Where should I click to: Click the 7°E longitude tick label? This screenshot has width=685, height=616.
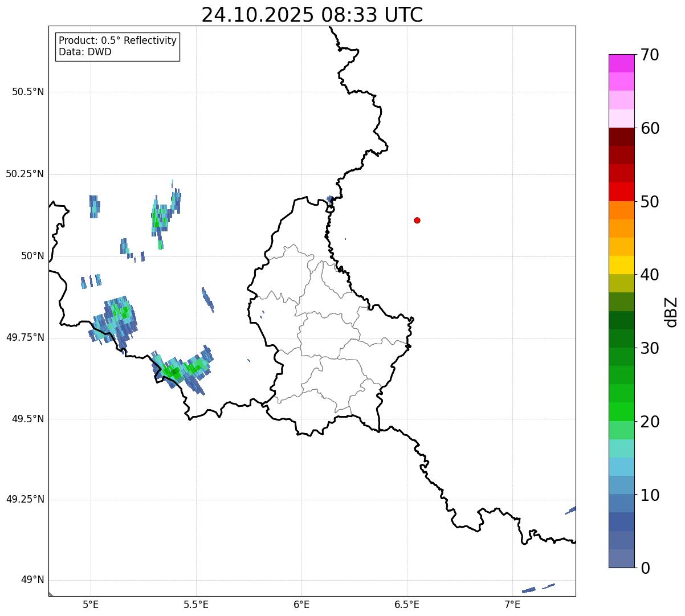(x=512, y=604)
